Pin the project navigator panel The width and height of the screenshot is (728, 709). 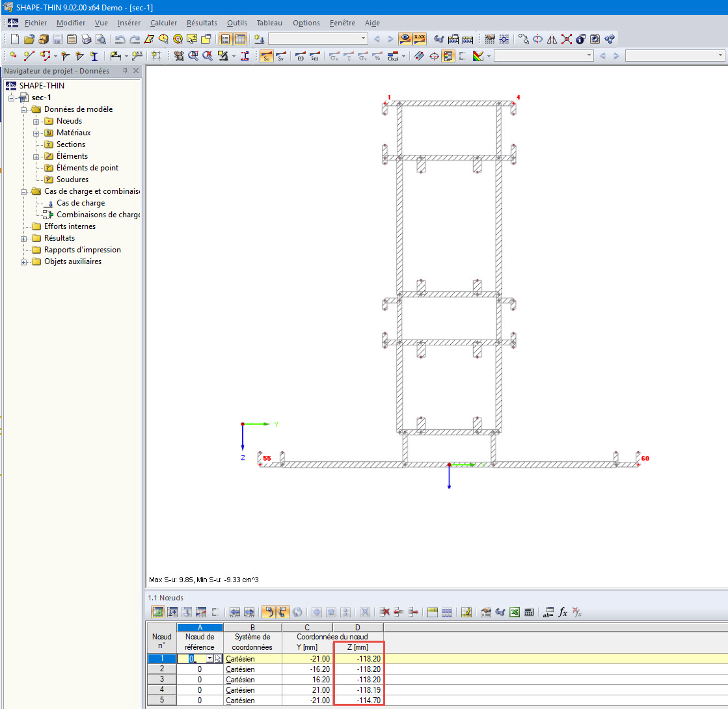coord(125,71)
